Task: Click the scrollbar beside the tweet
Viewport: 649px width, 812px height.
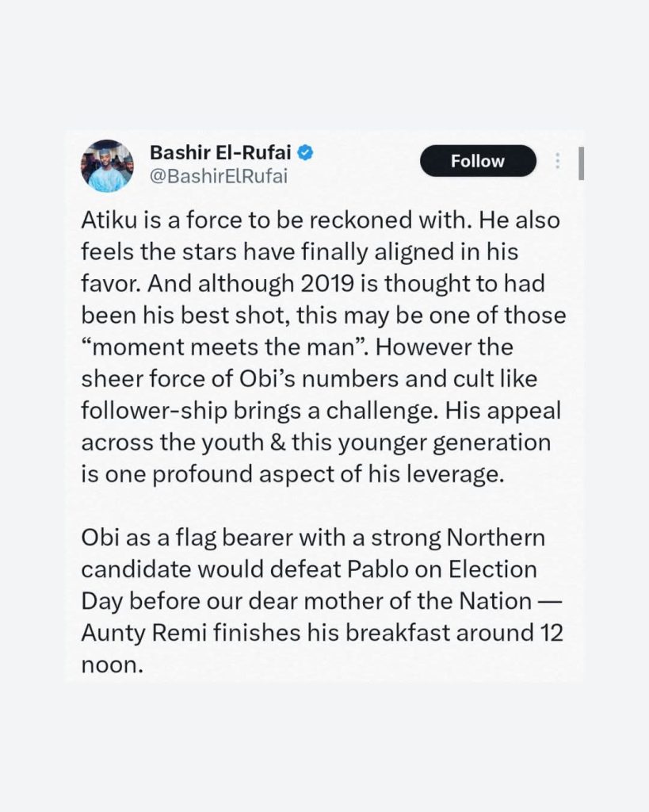Action: click(582, 163)
